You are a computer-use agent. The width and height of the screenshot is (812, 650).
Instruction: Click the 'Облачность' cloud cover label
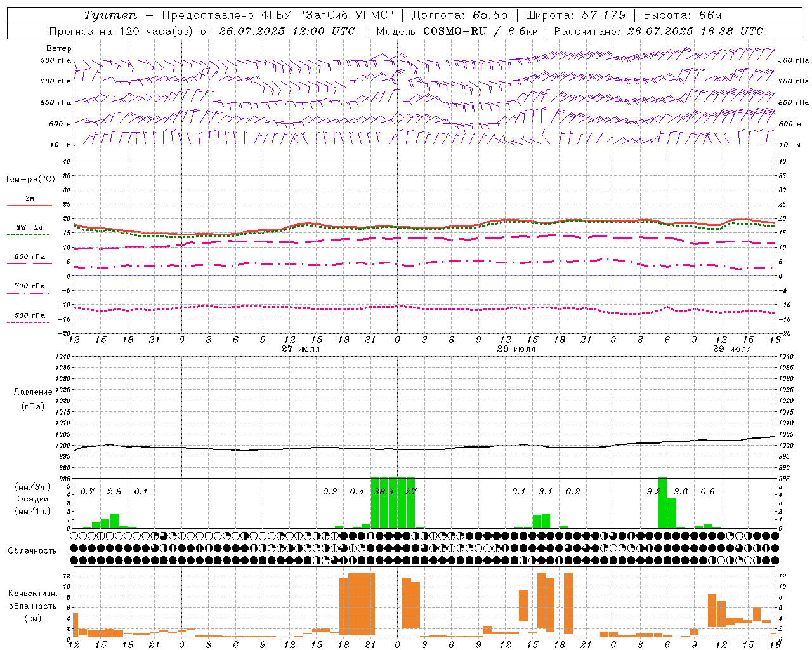click(32, 550)
